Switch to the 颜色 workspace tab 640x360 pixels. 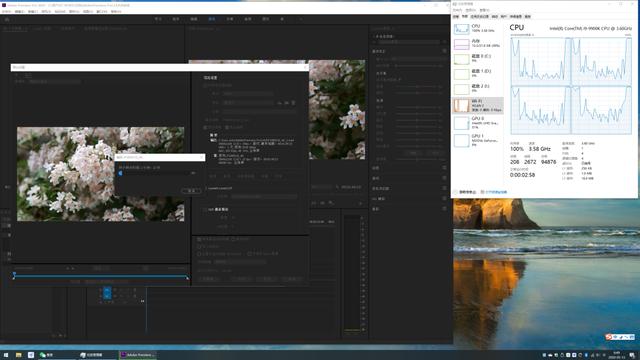point(212,19)
